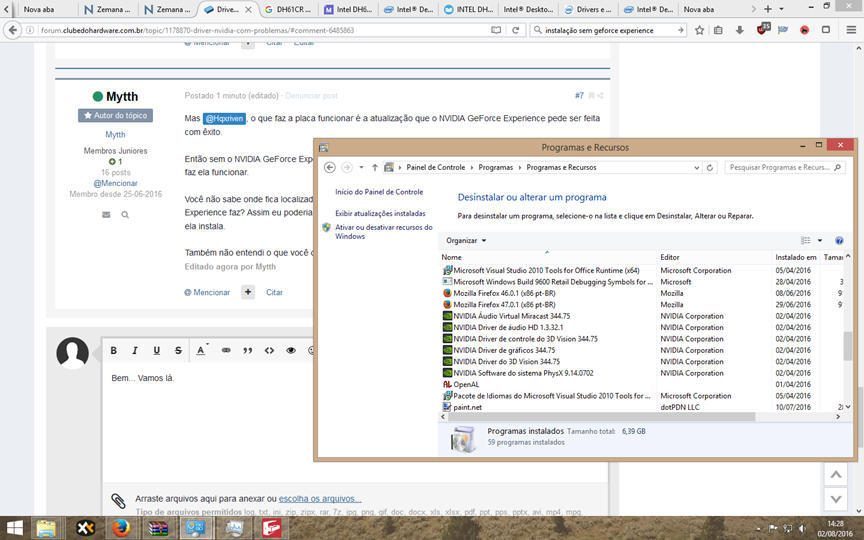
Task: Go back in the Programas e Recursos window
Action: coord(330,168)
